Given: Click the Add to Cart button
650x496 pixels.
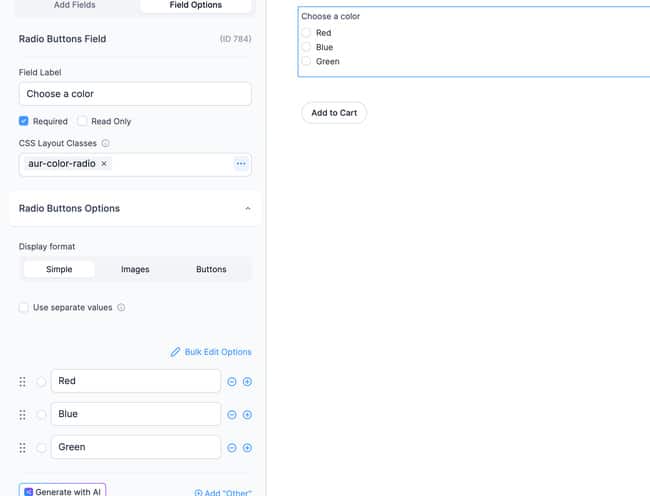Looking at the screenshot, I should tap(334, 113).
